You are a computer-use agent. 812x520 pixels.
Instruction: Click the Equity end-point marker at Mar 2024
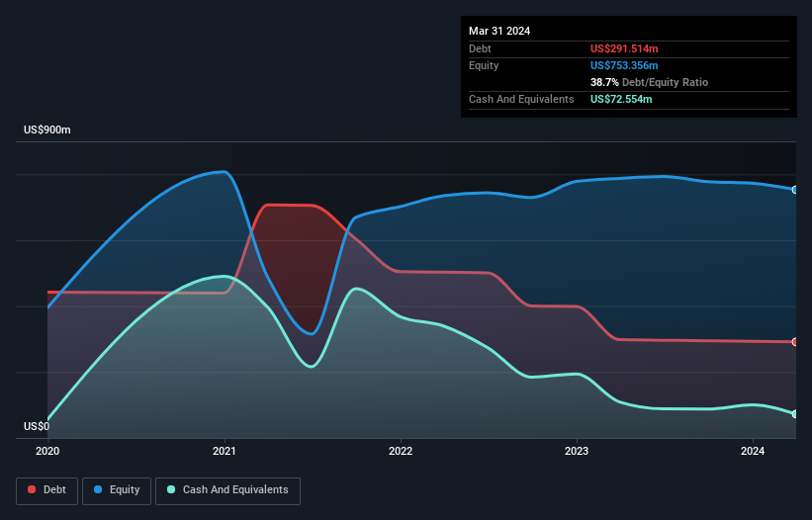(x=795, y=190)
